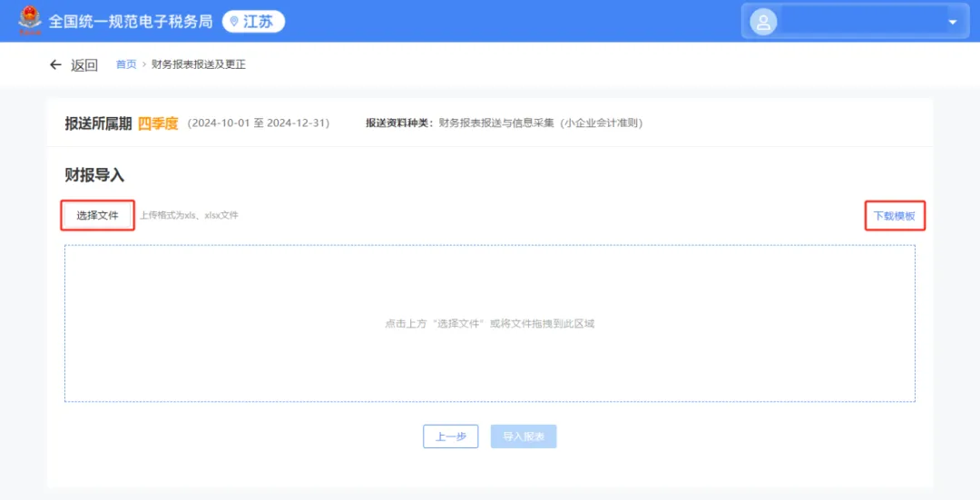Screen dimensions: 980x500
Task: Click the dashed file drop area
Action: click(489, 323)
